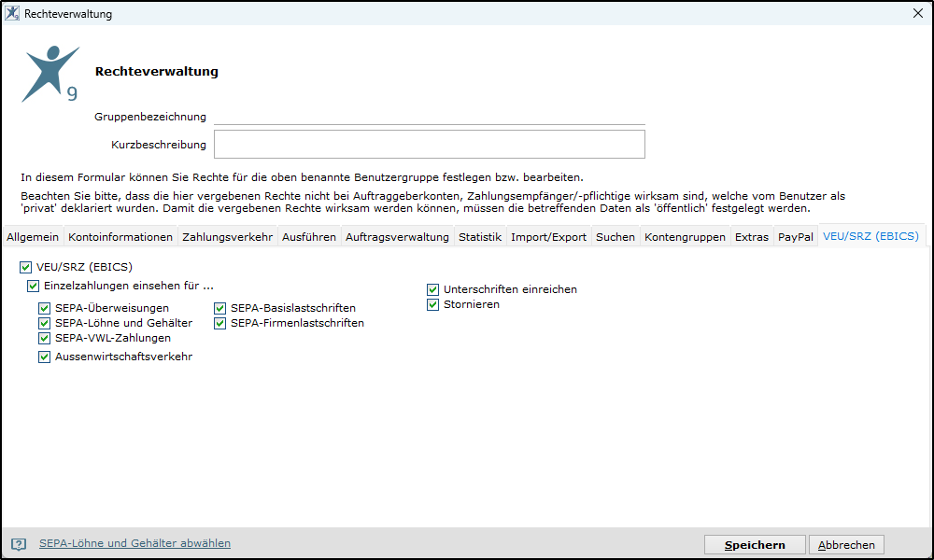The width and height of the screenshot is (934, 560).
Task: Select the Zahlungsverkehr tab
Action: pos(228,237)
